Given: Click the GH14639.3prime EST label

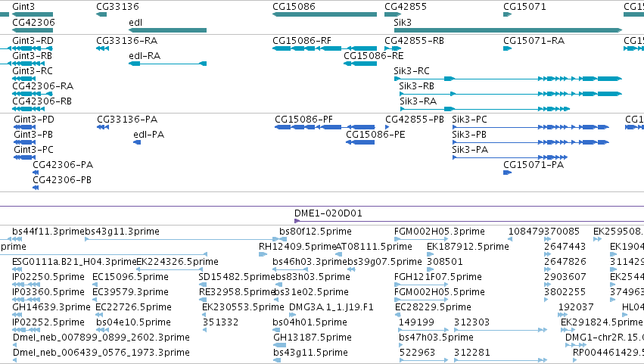Looking at the screenshot, I should coord(51,307).
